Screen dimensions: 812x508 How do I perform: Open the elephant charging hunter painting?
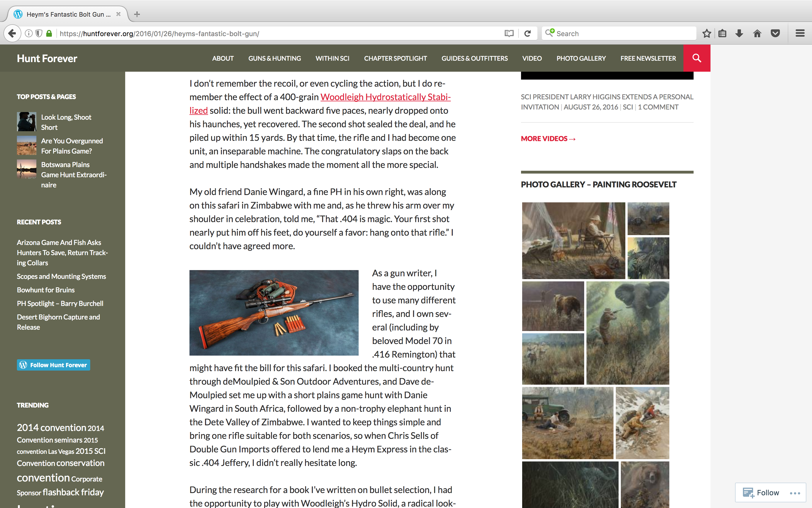coord(627,333)
